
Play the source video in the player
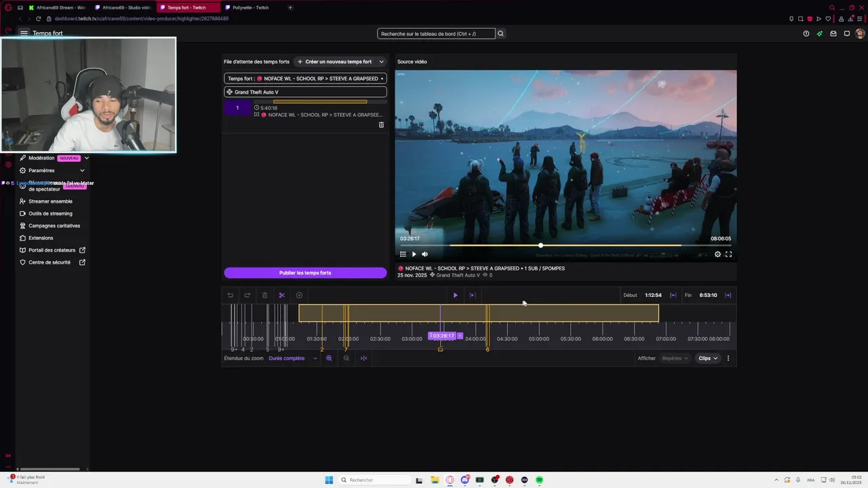click(x=414, y=254)
